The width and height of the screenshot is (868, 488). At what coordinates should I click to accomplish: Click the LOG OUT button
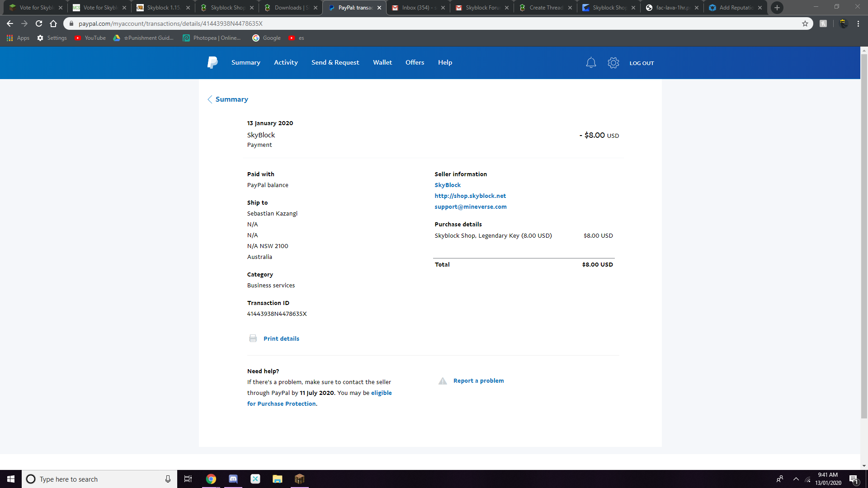click(642, 63)
